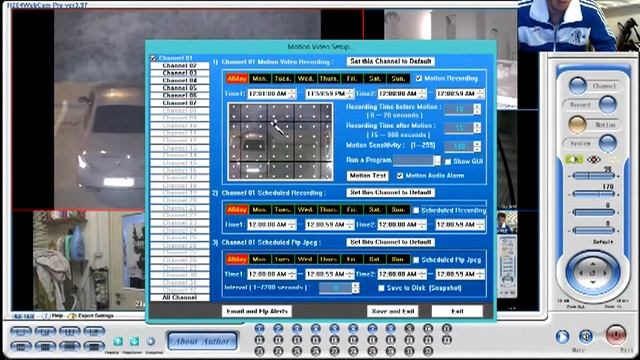Select Channel 03 in the channel list
640x360 pixels.
pos(180,73)
